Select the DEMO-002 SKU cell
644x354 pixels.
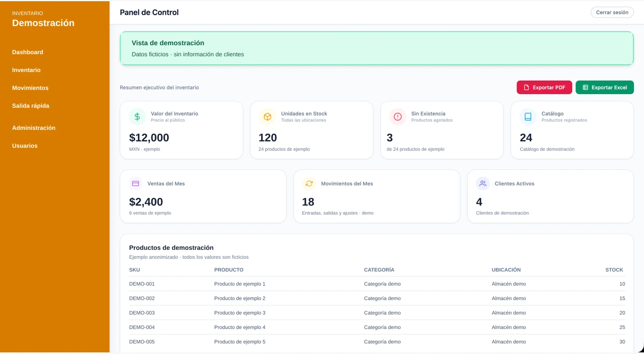142,298
